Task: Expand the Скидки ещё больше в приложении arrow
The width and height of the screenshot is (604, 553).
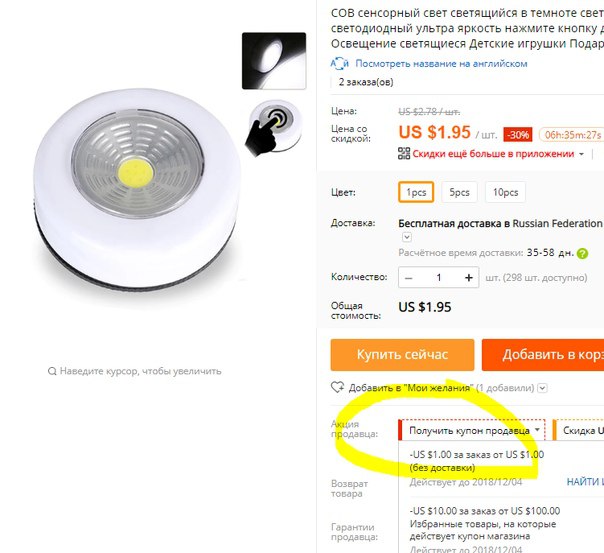Action: click(x=581, y=154)
